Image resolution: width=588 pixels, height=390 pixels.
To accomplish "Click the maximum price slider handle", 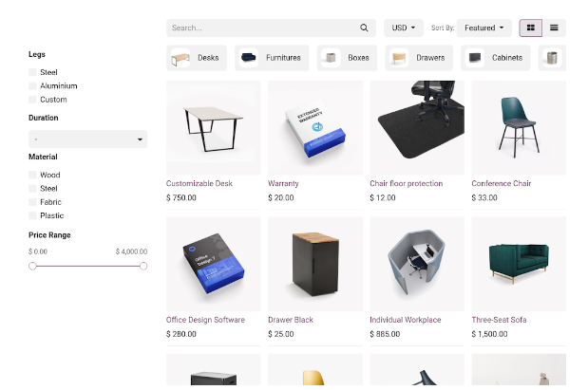I will click(x=143, y=267).
